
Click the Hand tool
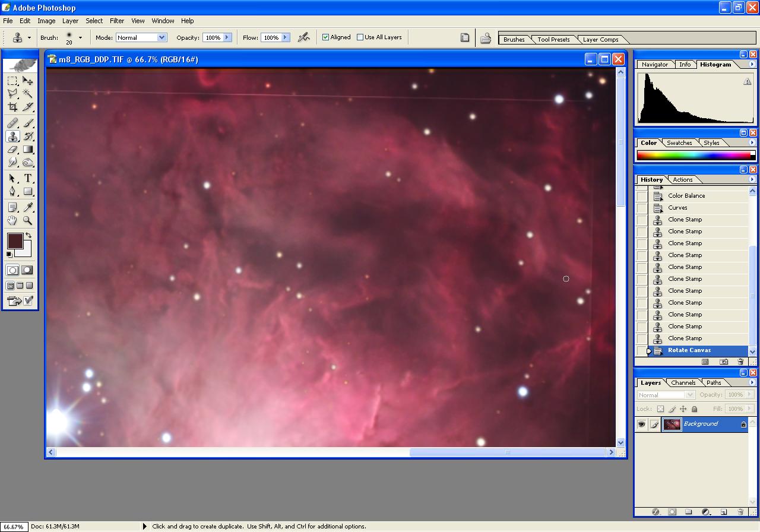(x=12, y=221)
